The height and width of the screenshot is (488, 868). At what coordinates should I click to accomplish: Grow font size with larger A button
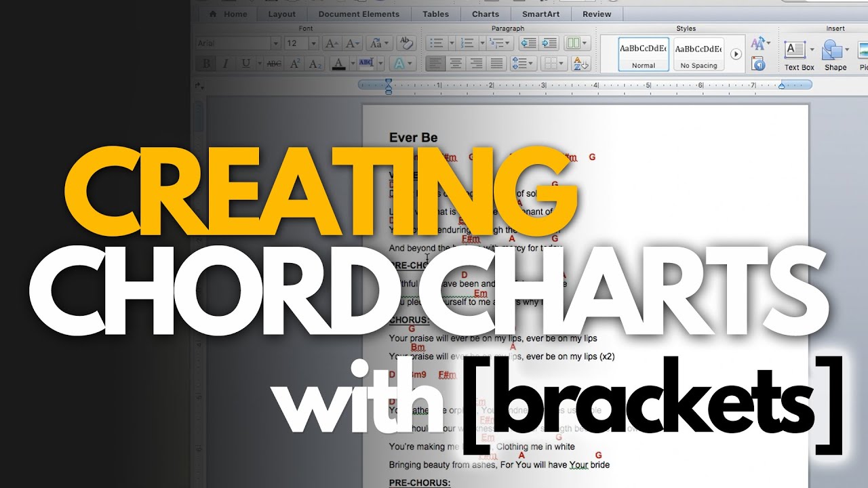[x=332, y=43]
